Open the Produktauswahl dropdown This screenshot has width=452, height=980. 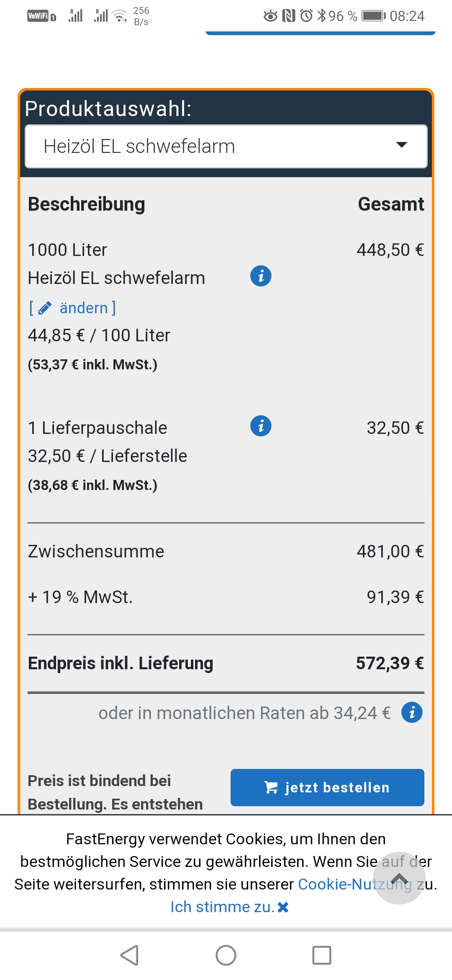tap(226, 146)
